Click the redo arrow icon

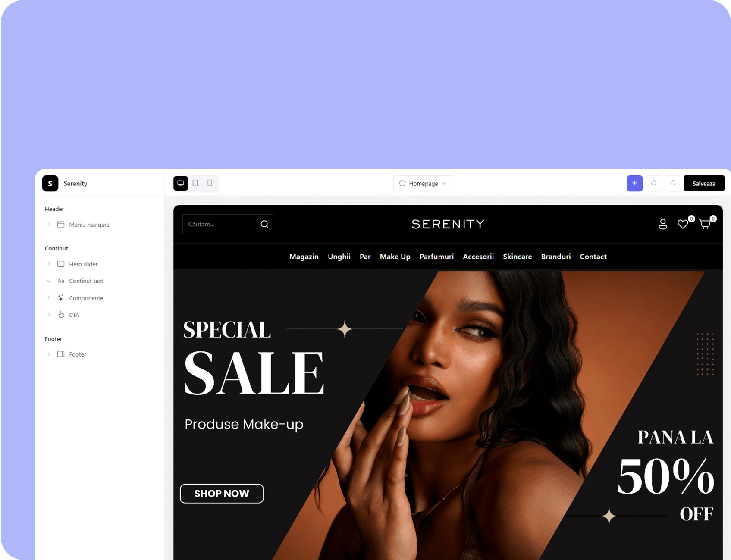tap(673, 183)
